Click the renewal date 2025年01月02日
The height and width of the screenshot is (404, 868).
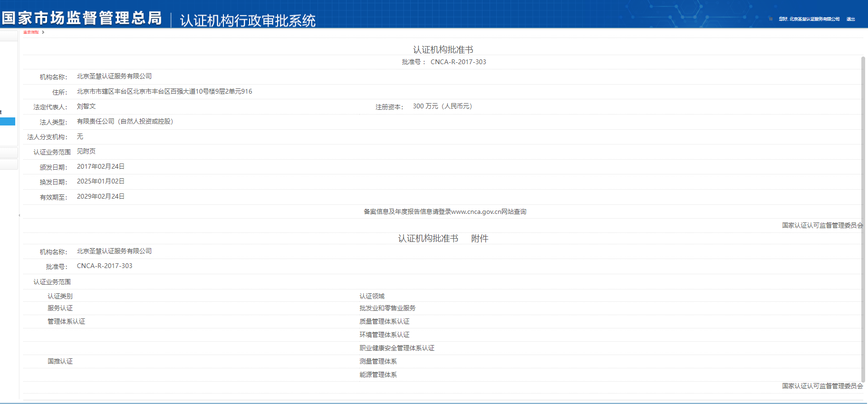[101, 181]
